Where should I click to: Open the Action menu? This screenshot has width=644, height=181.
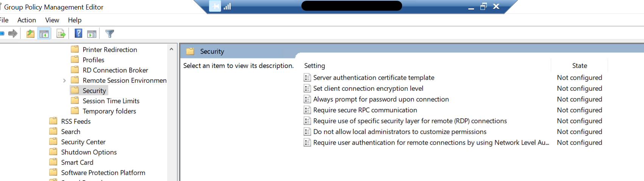coord(27,20)
